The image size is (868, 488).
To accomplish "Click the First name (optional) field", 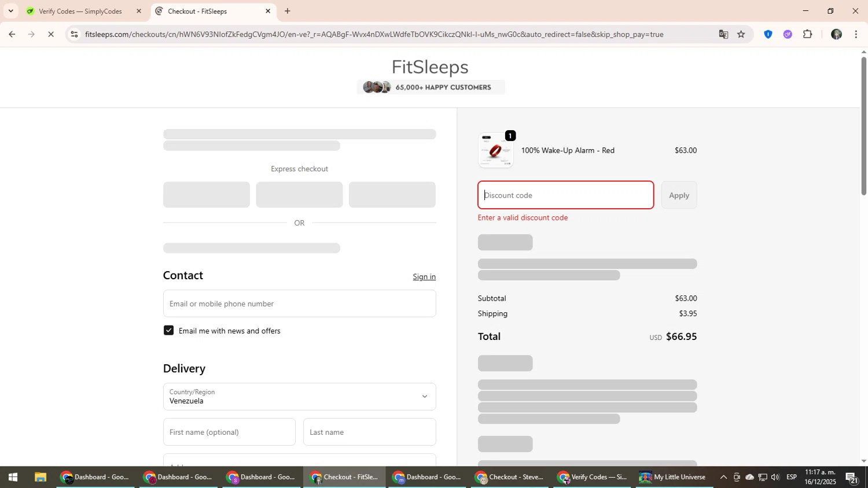I will tap(229, 432).
